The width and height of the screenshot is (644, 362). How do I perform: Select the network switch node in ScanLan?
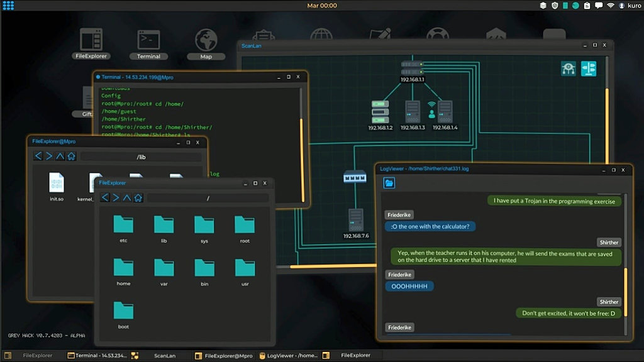(355, 177)
